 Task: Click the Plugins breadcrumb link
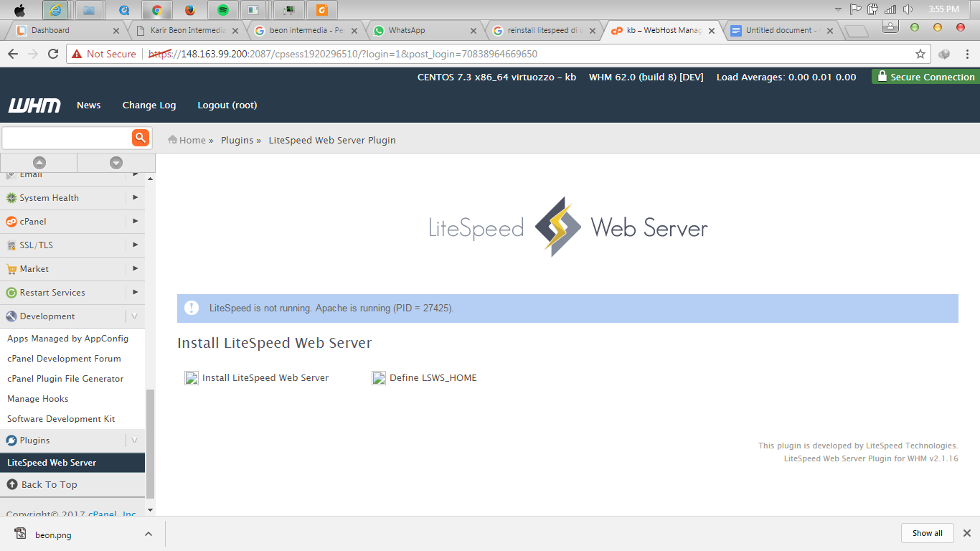(237, 140)
